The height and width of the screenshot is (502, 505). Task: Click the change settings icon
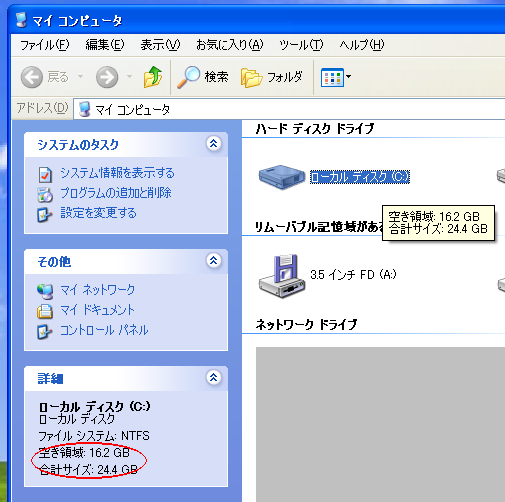pos(45,215)
